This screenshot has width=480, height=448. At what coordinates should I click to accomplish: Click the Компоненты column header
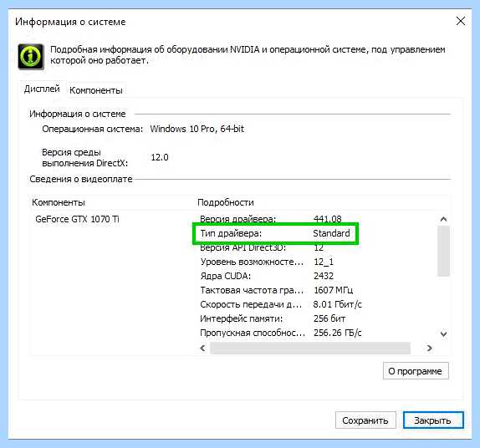pos(59,202)
